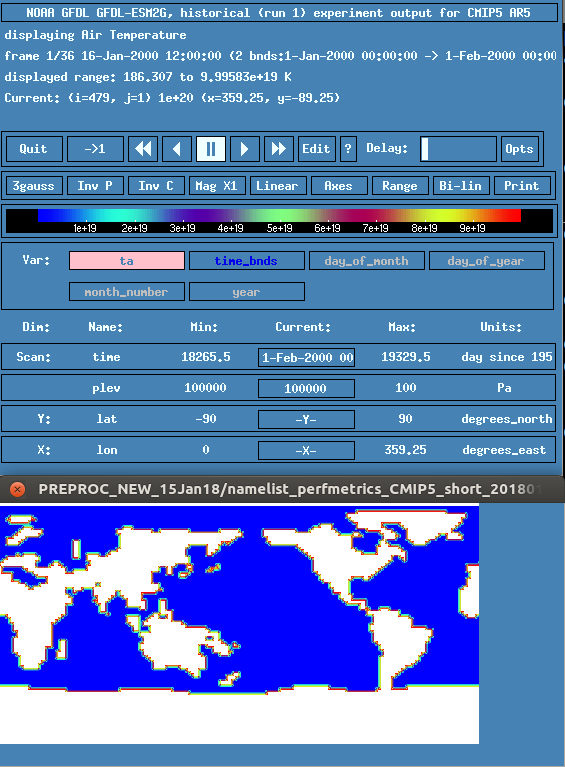Image resolution: width=565 pixels, height=767 pixels.
Task: Click the pause playback button
Action: click(211, 149)
